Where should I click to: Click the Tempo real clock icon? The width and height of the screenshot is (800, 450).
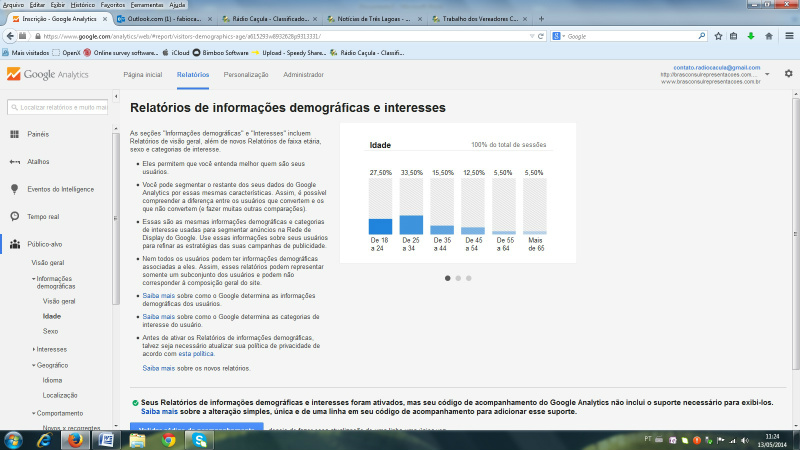coord(15,215)
